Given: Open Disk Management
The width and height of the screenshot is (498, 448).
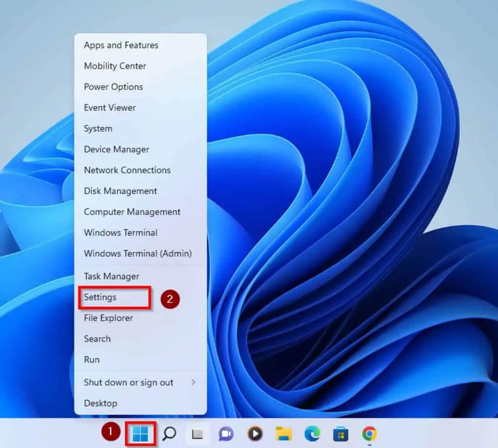Looking at the screenshot, I should pyautogui.click(x=120, y=191).
